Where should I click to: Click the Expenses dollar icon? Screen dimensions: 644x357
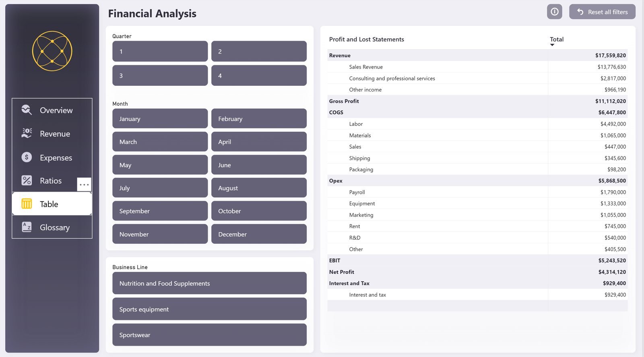(27, 157)
